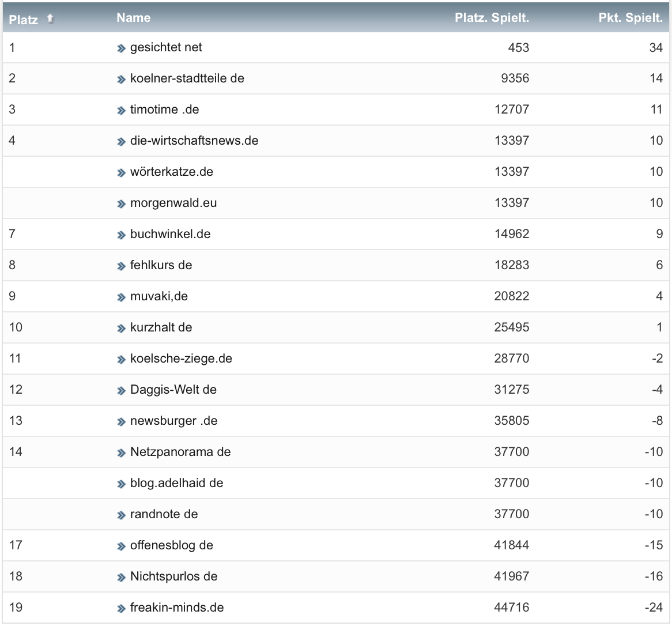Click the arrow icon before koelsche-ziege.de

(x=121, y=360)
